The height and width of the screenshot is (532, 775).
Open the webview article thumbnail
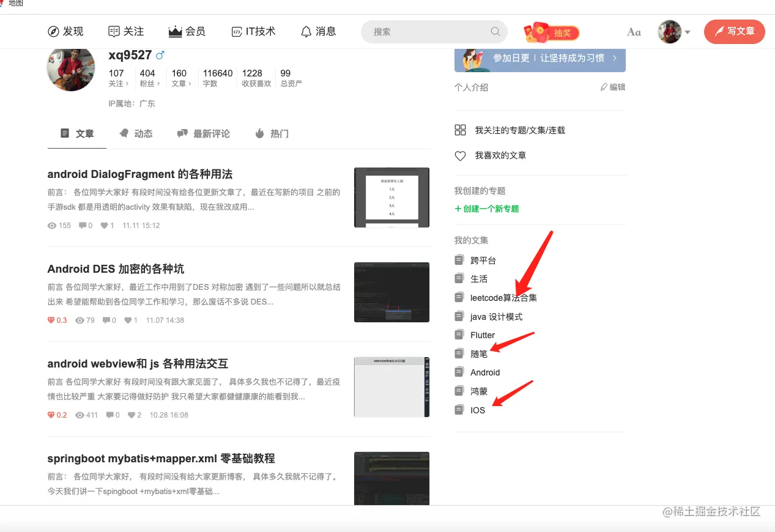click(391, 387)
